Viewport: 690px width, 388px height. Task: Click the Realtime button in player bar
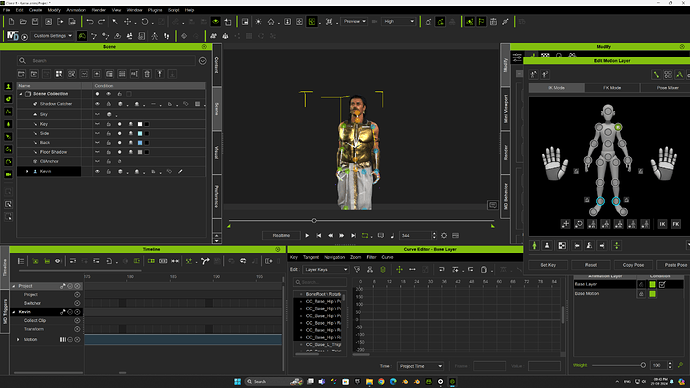[281, 236]
